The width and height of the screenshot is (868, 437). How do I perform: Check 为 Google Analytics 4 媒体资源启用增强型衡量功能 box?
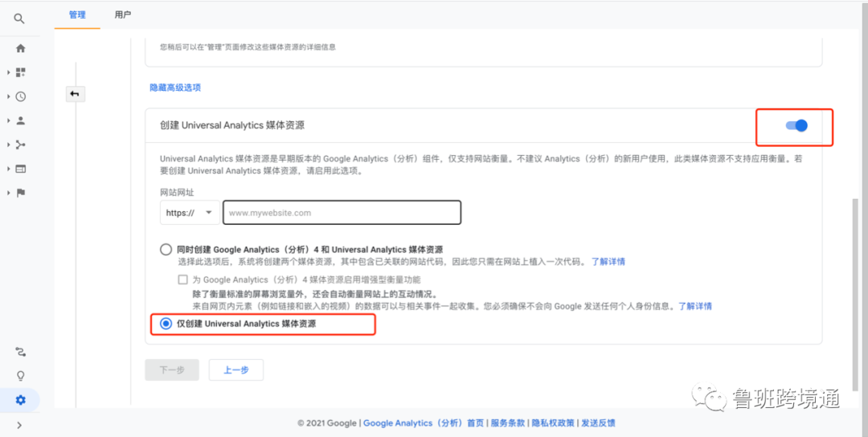[x=182, y=280]
